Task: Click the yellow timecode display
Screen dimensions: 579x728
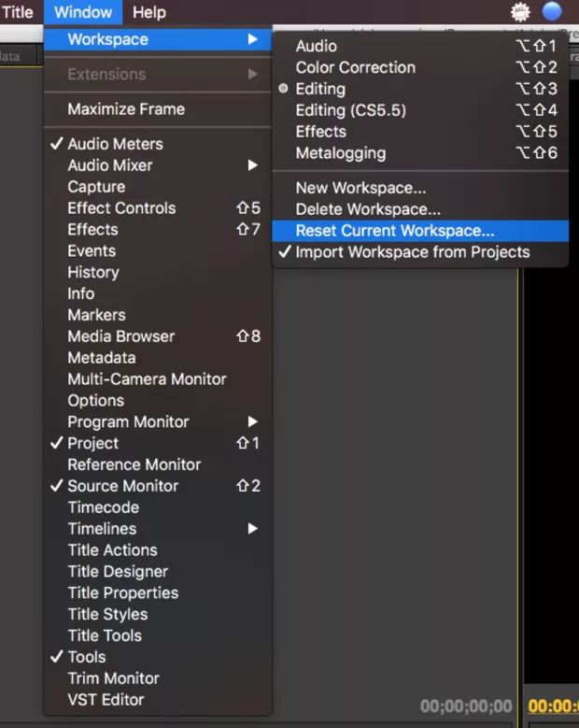Action: (x=553, y=707)
